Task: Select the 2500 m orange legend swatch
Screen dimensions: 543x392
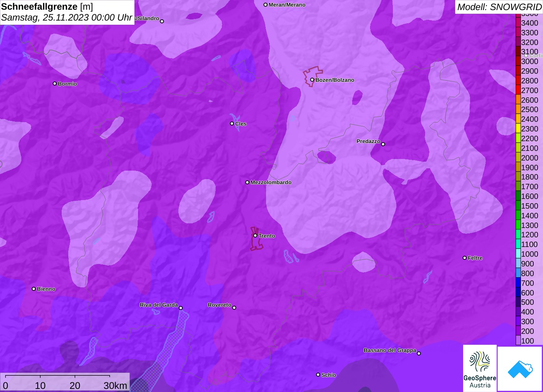Action: (518, 109)
